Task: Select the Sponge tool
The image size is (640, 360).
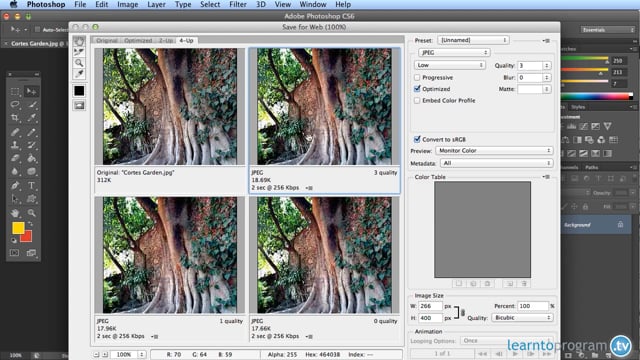Action: [31, 172]
